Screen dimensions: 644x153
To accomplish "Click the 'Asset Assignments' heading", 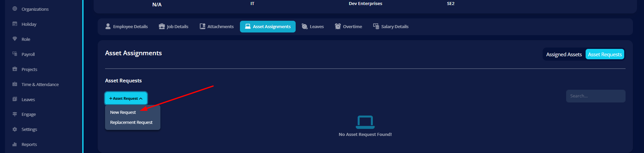I will point(133,53).
